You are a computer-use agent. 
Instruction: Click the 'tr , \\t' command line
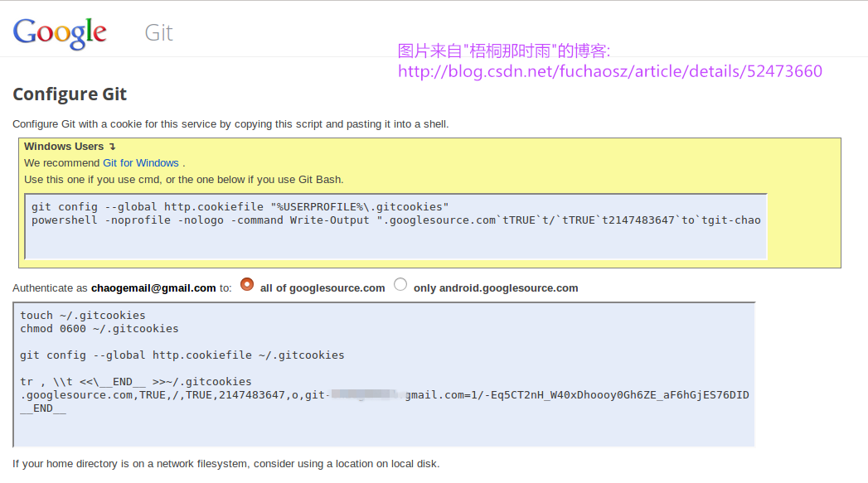coord(136,382)
